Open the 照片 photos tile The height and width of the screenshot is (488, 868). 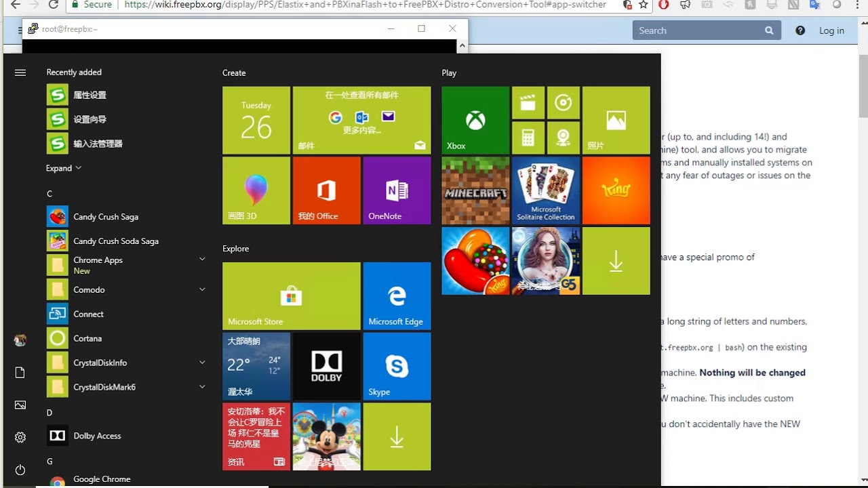(x=616, y=120)
